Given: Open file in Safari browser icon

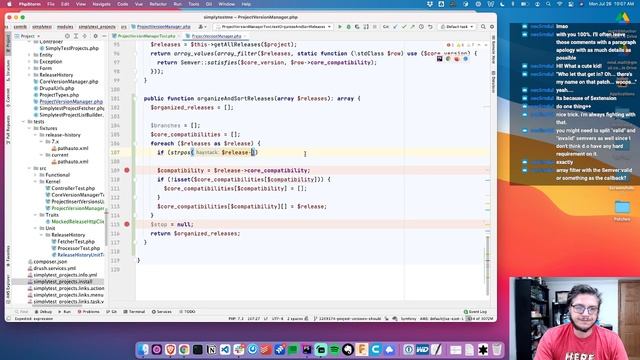Looking at the screenshot, I should click(466, 59).
